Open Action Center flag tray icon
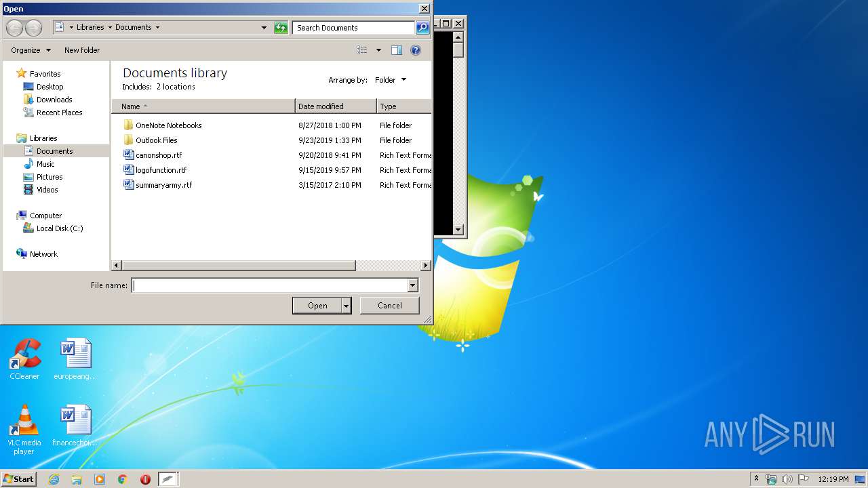This screenshot has height=488, width=868. [x=804, y=479]
